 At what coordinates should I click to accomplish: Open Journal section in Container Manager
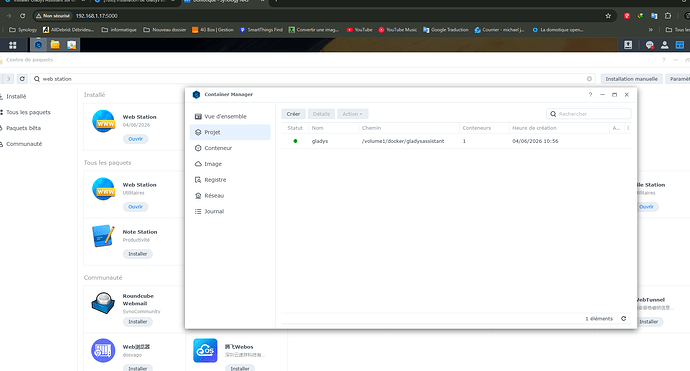(x=230, y=212)
